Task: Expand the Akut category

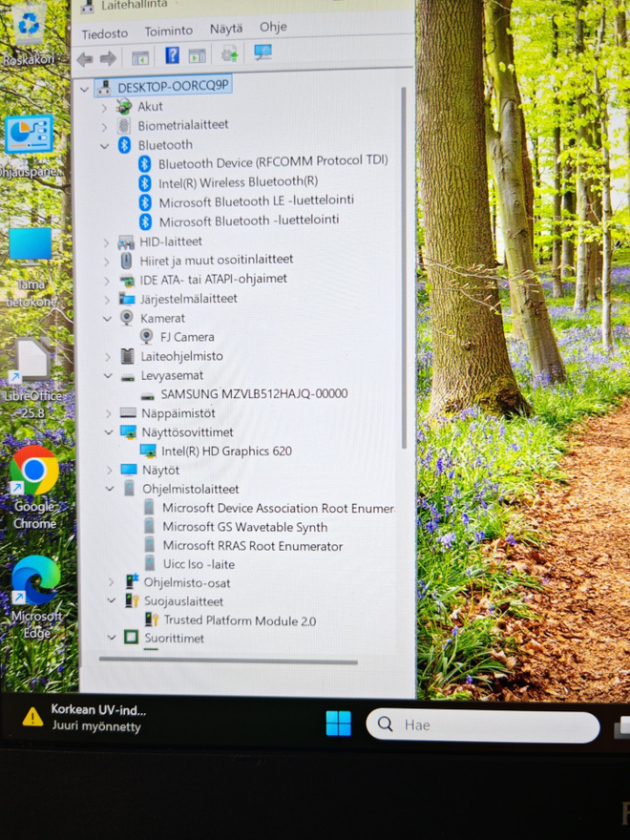Action: [104, 108]
